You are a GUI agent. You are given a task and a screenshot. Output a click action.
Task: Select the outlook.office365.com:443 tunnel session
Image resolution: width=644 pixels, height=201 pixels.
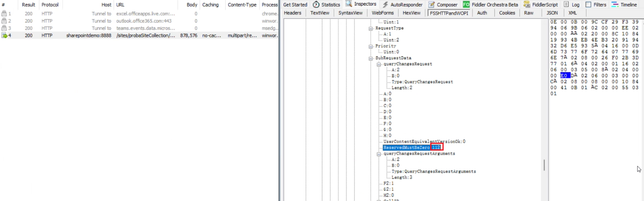tap(139, 21)
